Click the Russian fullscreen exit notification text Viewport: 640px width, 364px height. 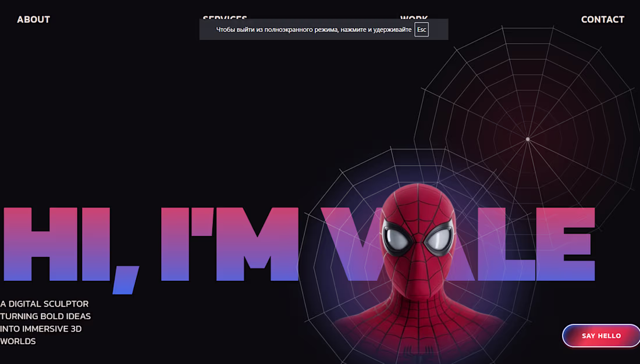tap(314, 30)
